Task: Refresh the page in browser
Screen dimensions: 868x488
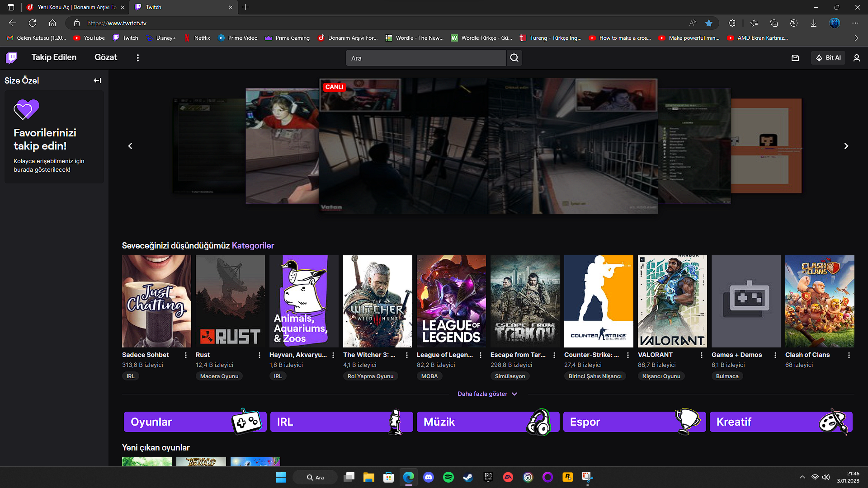Action: [33, 23]
